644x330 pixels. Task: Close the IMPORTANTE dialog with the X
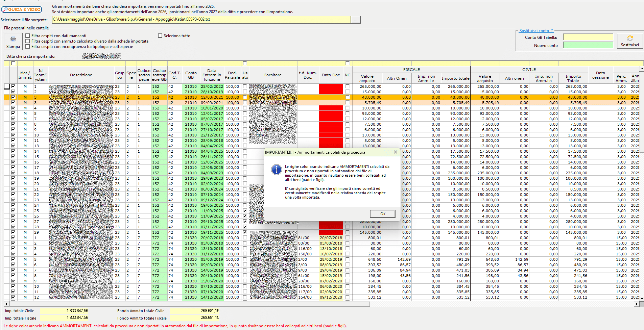click(396, 152)
